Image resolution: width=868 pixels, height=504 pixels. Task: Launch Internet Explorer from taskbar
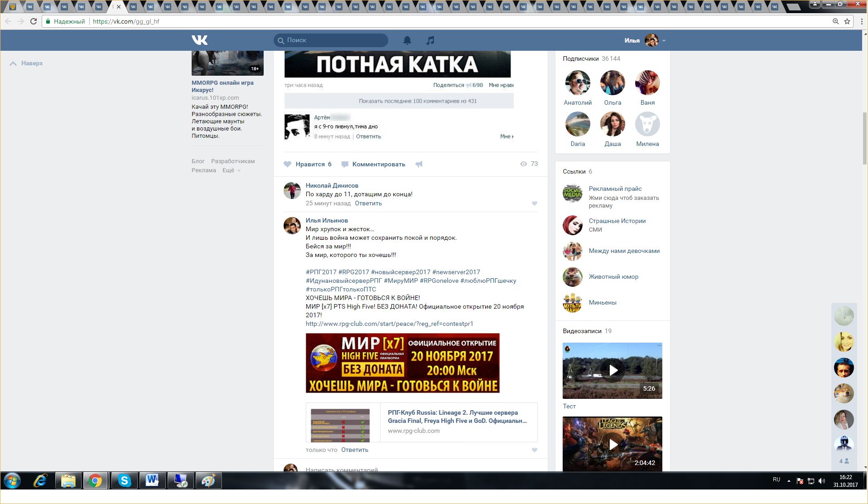40,480
